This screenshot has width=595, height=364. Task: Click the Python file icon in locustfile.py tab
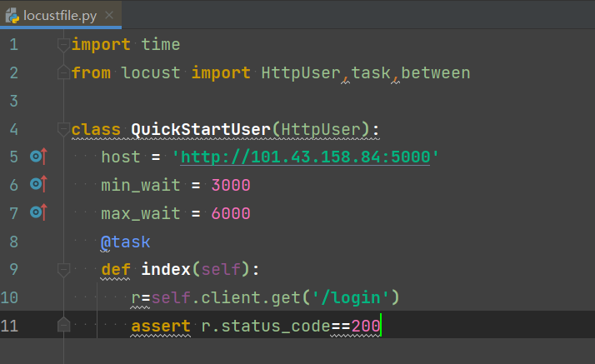(13, 15)
